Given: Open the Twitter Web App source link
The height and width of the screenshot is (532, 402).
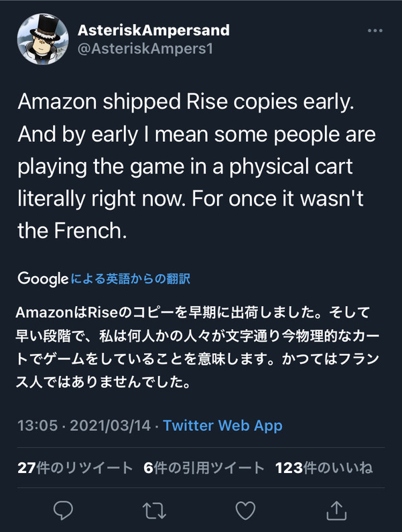Looking at the screenshot, I should [222, 425].
